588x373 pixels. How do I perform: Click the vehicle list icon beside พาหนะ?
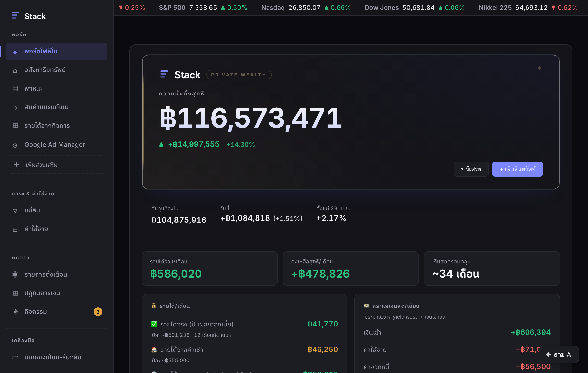(15, 89)
